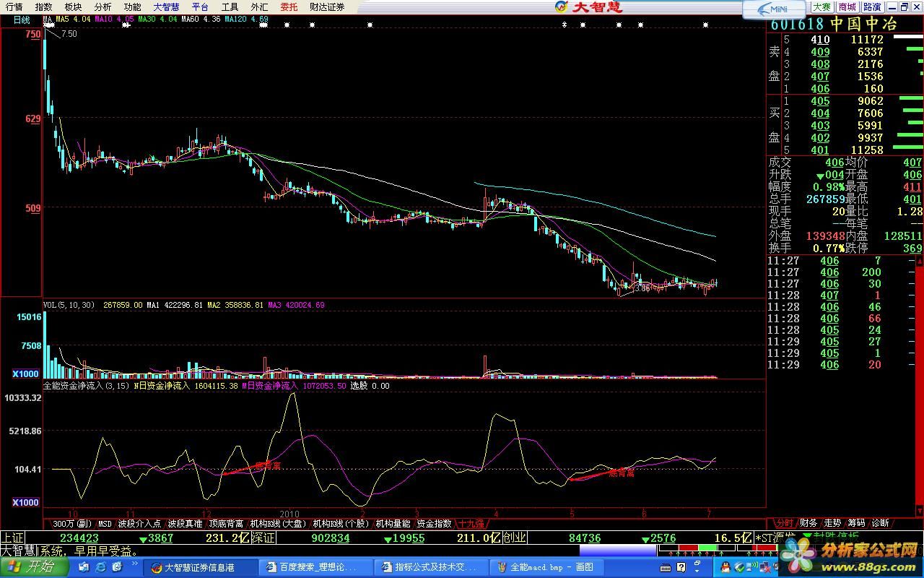Viewport: 924px width, 578px height.
Task: Click the price axis label 750
Action: [x=32, y=34]
